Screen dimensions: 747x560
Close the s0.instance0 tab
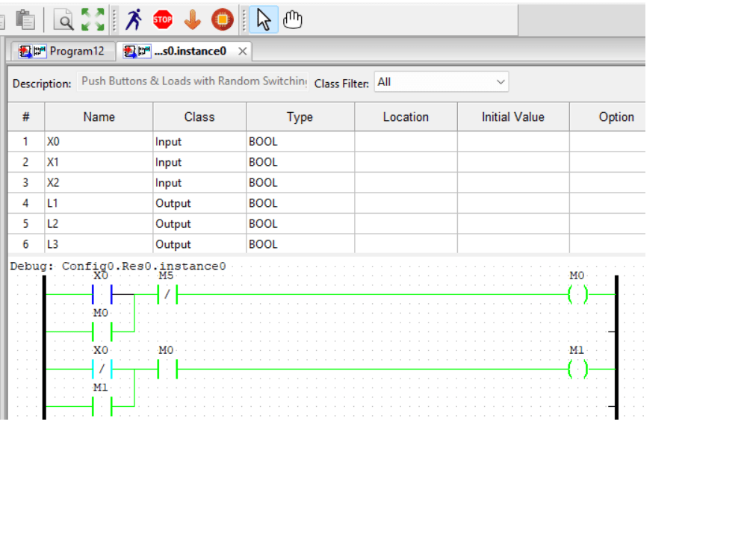(x=242, y=52)
